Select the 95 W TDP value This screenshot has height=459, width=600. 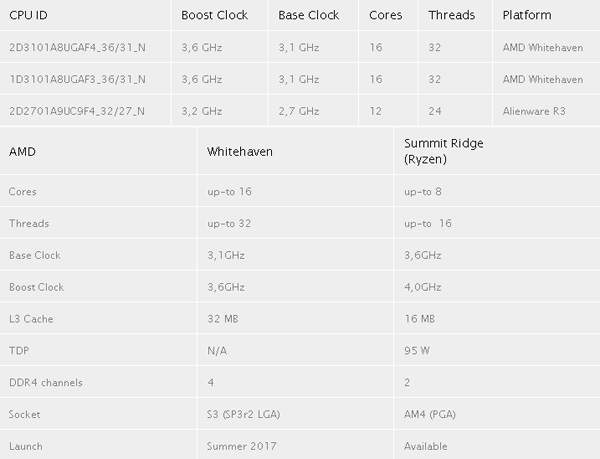coord(417,351)
